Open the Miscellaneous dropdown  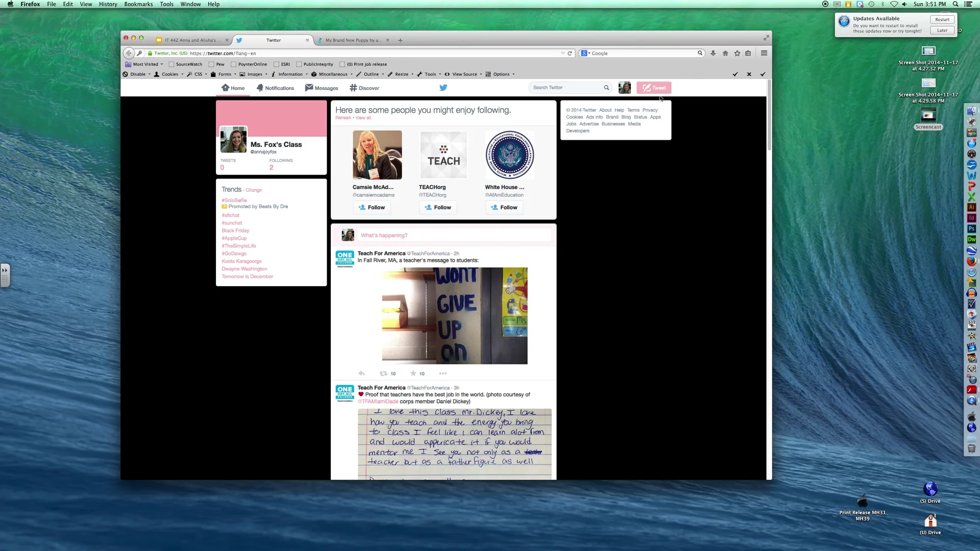tap(332, 74)
